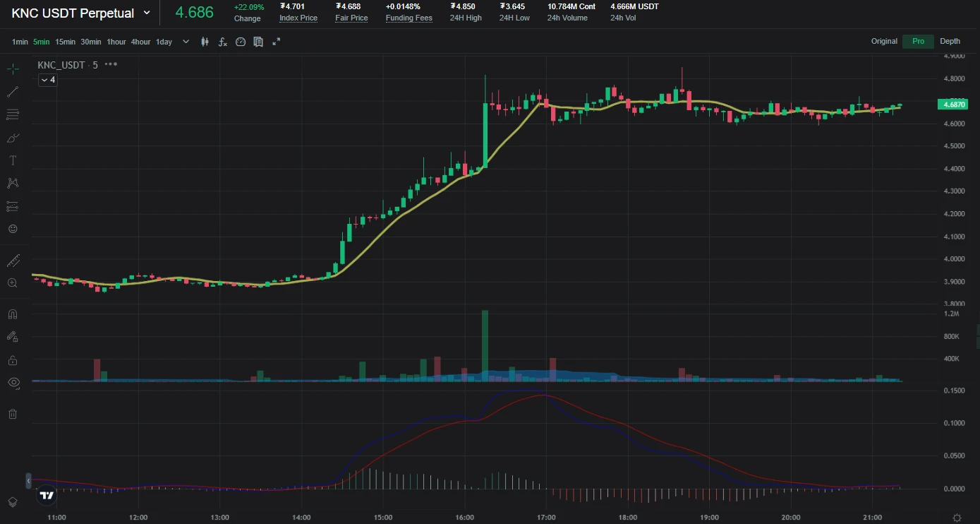
Task: Activate the zoom in tool
Action: click(x=13, y=283)
